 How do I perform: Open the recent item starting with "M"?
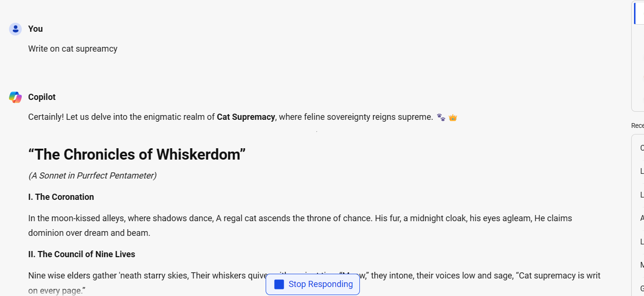coord(642,265)
